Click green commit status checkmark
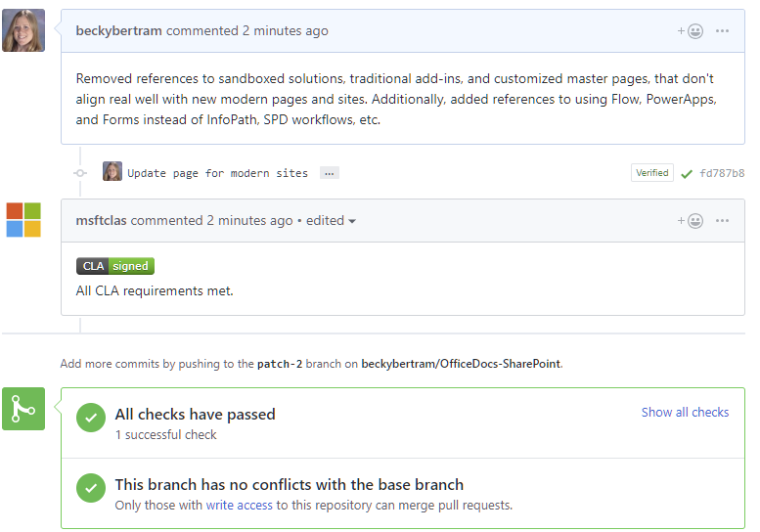This screenshot has height=532, width=760. (687, 174)
